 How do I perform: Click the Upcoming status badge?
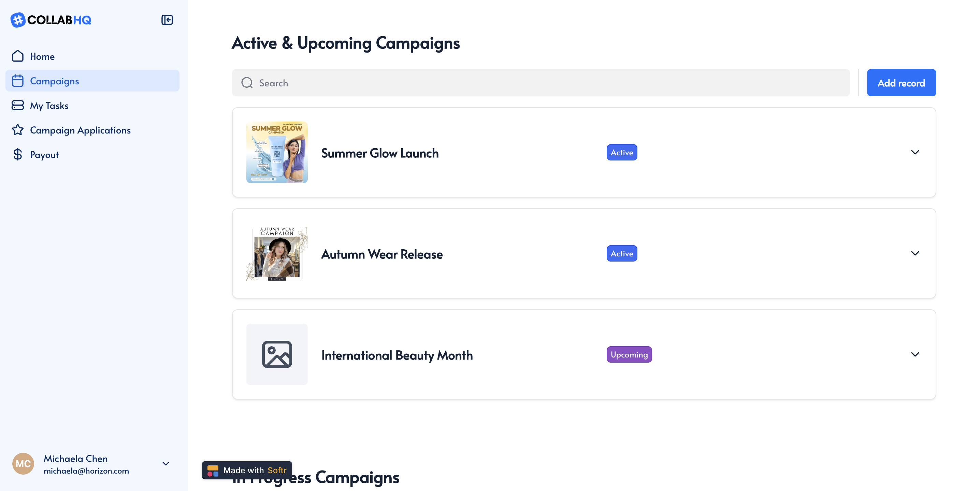tap(629, 354)
